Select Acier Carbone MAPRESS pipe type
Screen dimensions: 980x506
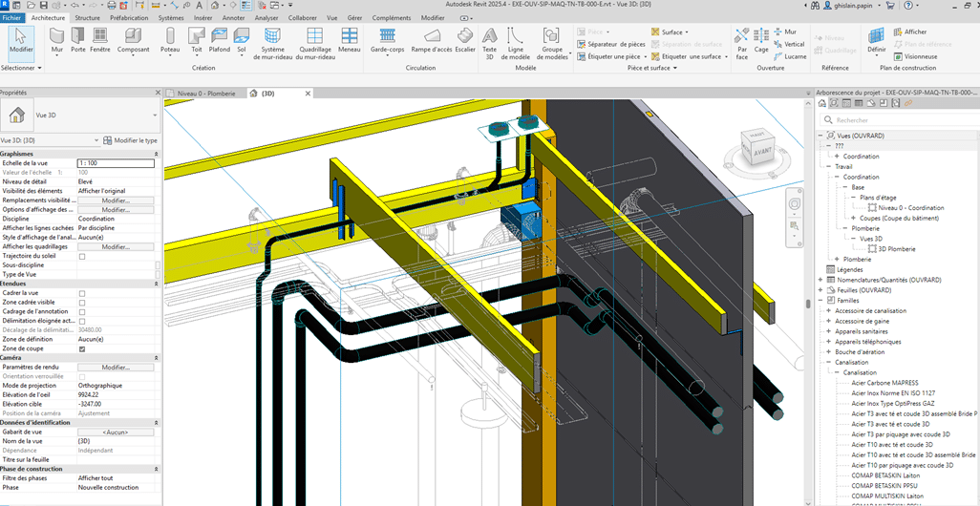[885, 382]
